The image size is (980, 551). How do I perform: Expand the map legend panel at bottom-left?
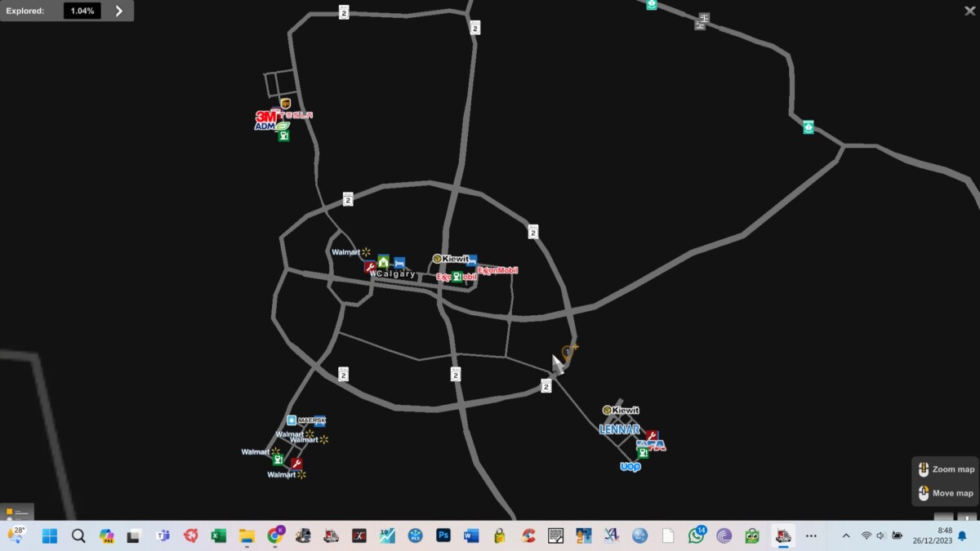coord(17,513)
